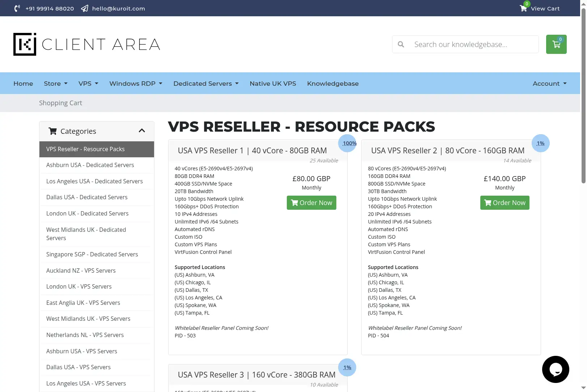
Task: Open the live chat bubble icon
Action: (x=556, y=369)
